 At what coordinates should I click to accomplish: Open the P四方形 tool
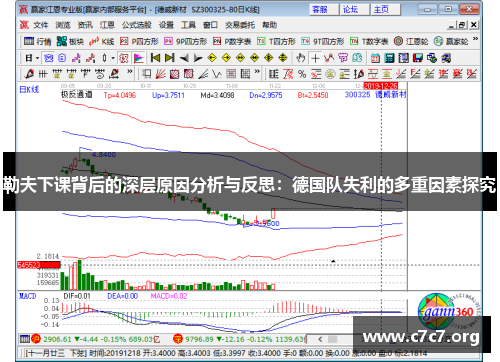(x=139, y=41)
